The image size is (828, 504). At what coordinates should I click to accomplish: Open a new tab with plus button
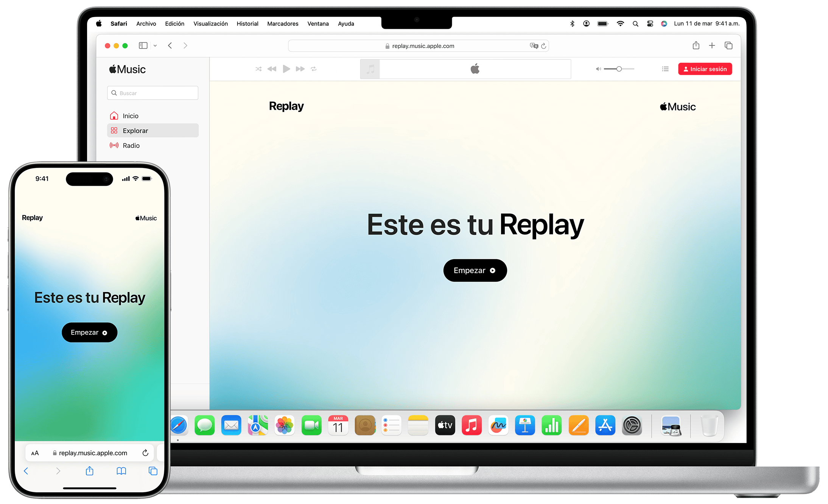tap(712, 45)
